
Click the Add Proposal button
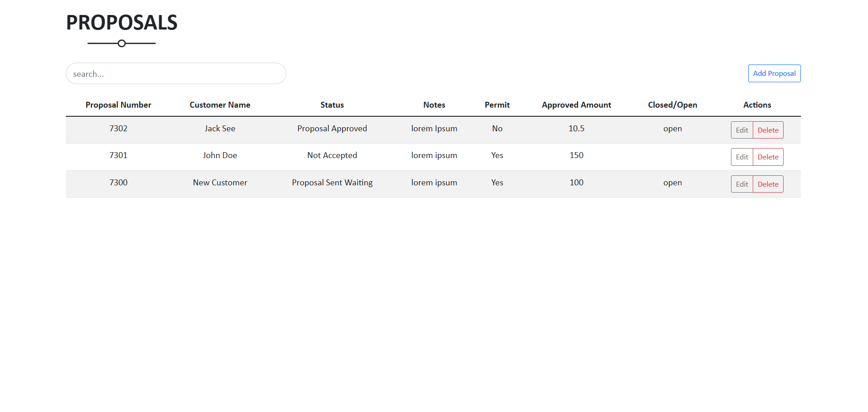pyautogui.click(x=774, y=74)
